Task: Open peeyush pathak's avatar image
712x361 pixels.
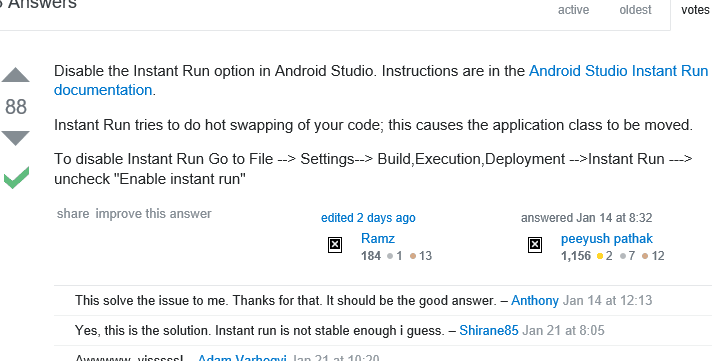Action: (535, 245)
